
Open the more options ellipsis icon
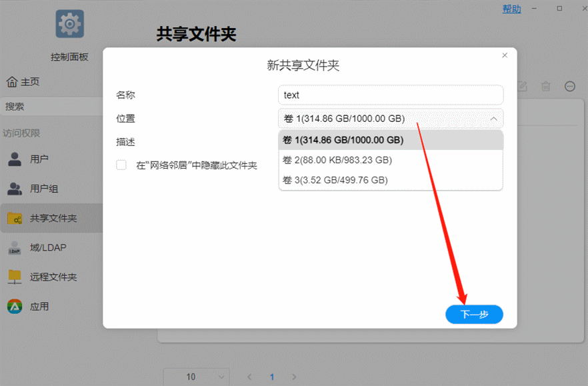point(569,87)
